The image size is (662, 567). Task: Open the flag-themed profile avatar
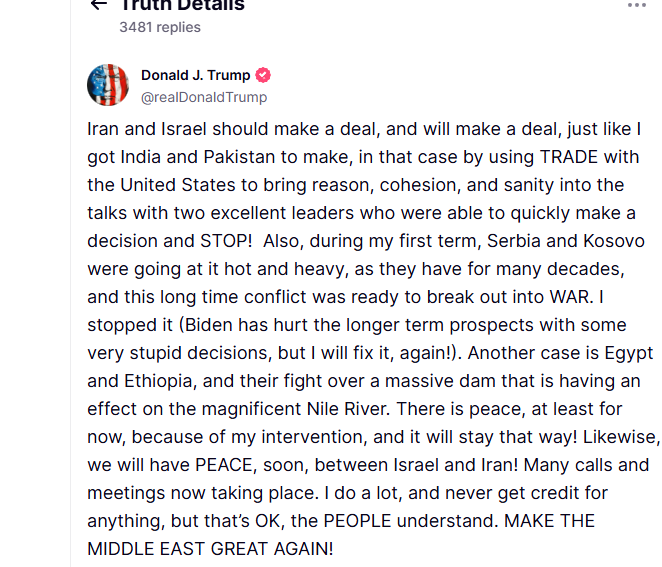108,85
